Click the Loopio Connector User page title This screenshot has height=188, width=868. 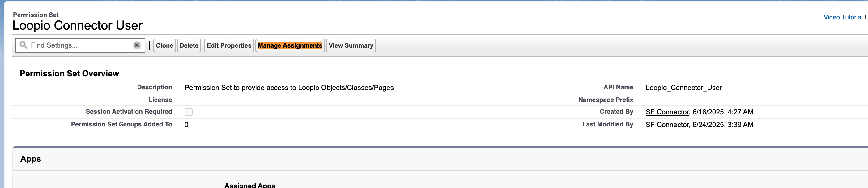coord(78,26)
